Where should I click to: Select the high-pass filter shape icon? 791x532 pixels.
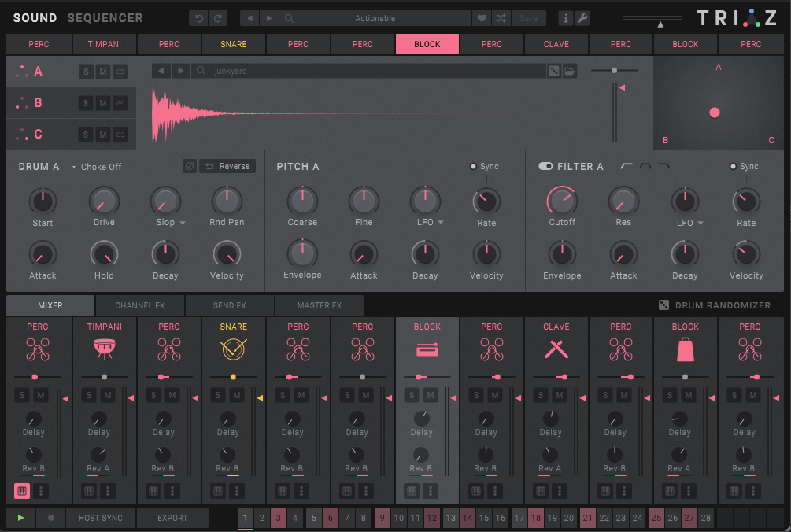626,166
